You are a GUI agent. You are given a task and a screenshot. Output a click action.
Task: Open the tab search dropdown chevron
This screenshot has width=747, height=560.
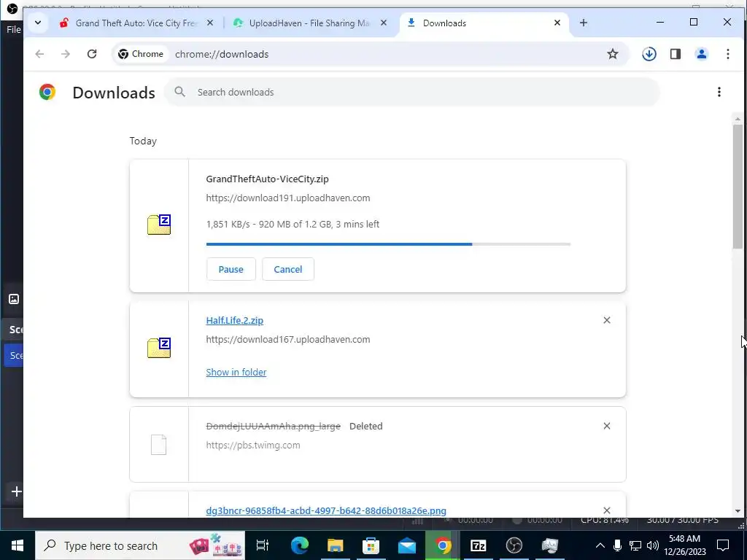coord(38,23)
